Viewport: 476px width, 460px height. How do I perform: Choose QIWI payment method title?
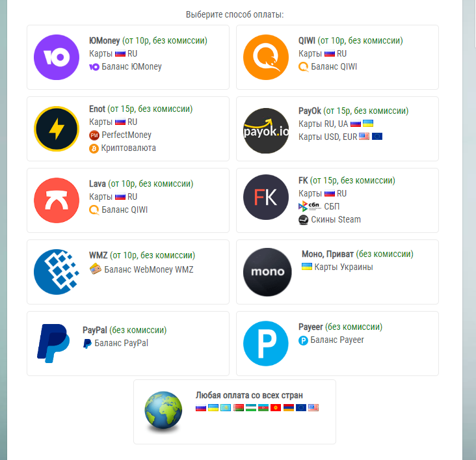[x=350, y=40]
